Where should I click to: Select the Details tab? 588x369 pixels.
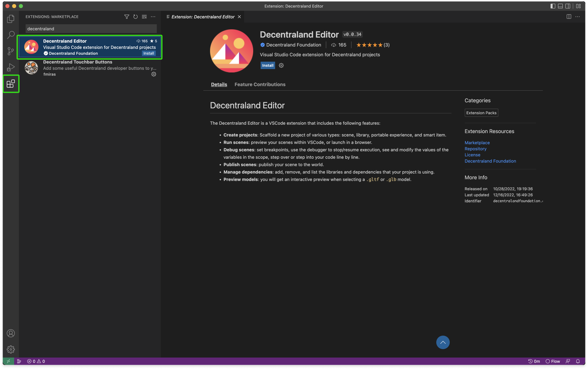pyautogui.click(x=219, y=85)
